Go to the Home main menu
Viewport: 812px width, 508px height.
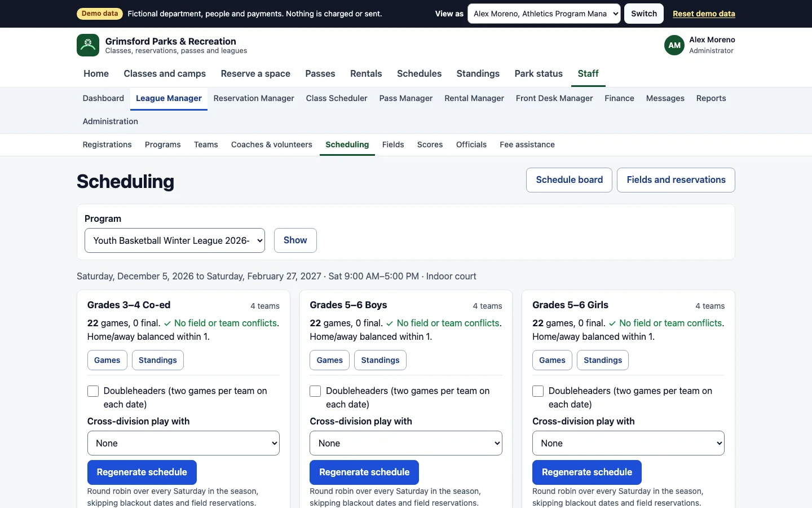pos(96,74)
